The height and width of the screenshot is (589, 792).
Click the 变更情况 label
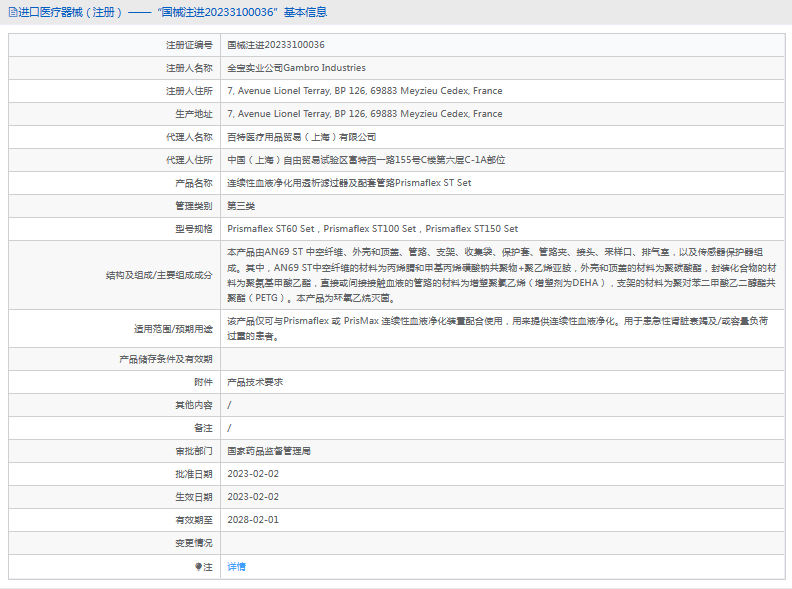194,543
